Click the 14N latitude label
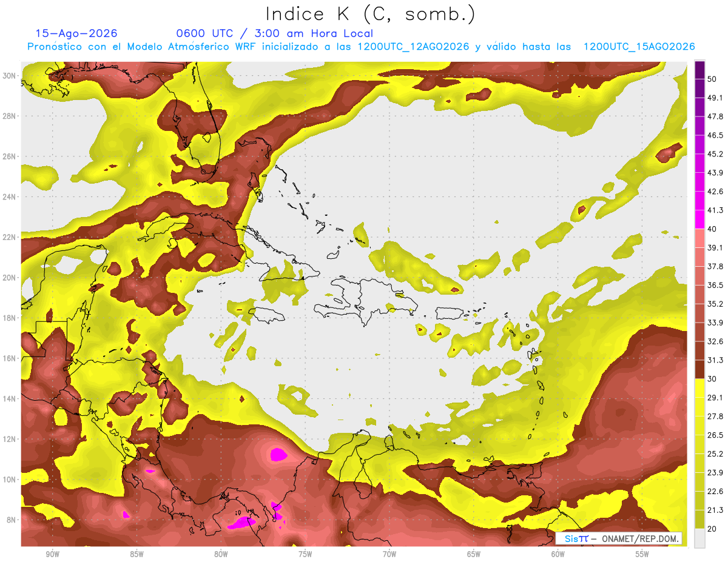The width and height of the screenshot is (728, 562). point(10,398)
